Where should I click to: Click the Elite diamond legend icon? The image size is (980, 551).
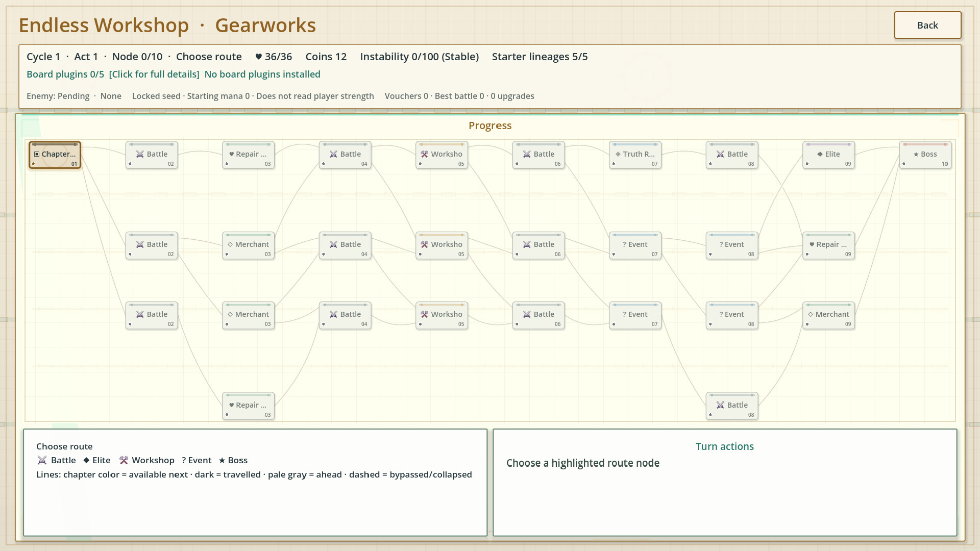point(86,460)
